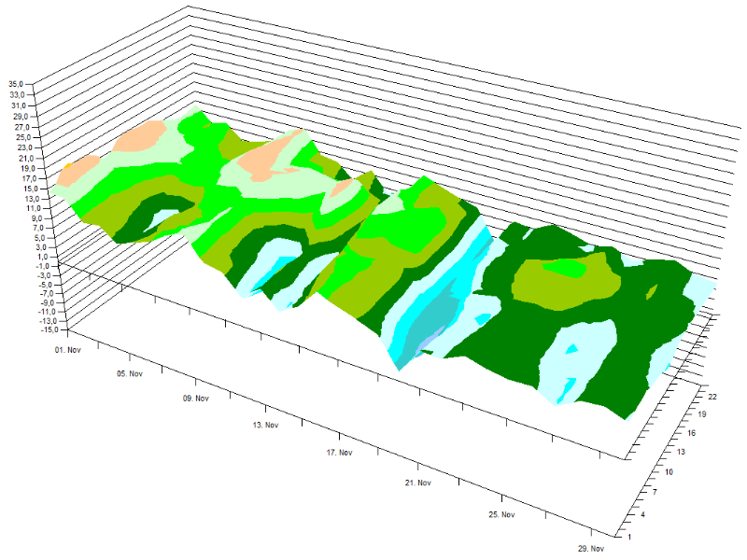Click the '23,0' vertical axis value
The height and width of the screenshot is (560, 747).
point(25,148)
